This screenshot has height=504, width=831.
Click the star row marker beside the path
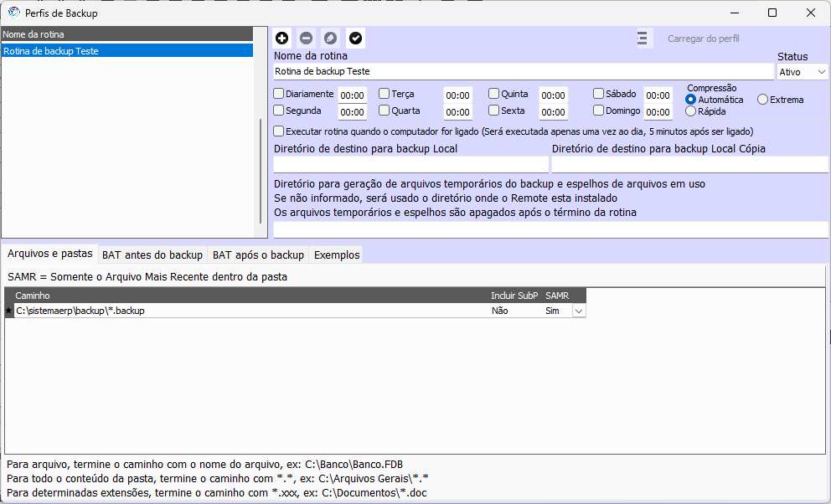point(8,311)
